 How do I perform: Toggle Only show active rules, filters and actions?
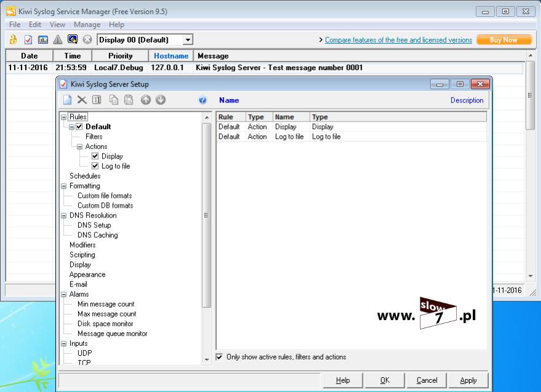pos(219,357)
